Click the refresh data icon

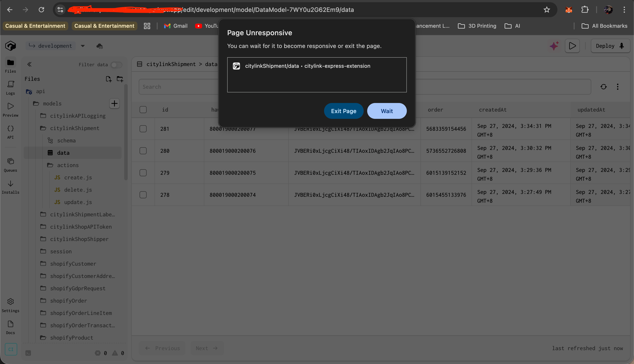click(x=603, y=87)
